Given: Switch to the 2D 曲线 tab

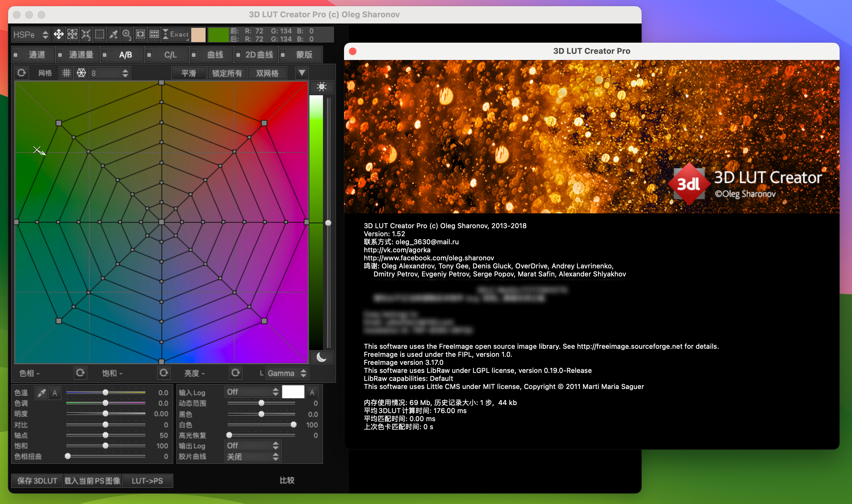Looking at the screenshot, I should pos(256,54).
